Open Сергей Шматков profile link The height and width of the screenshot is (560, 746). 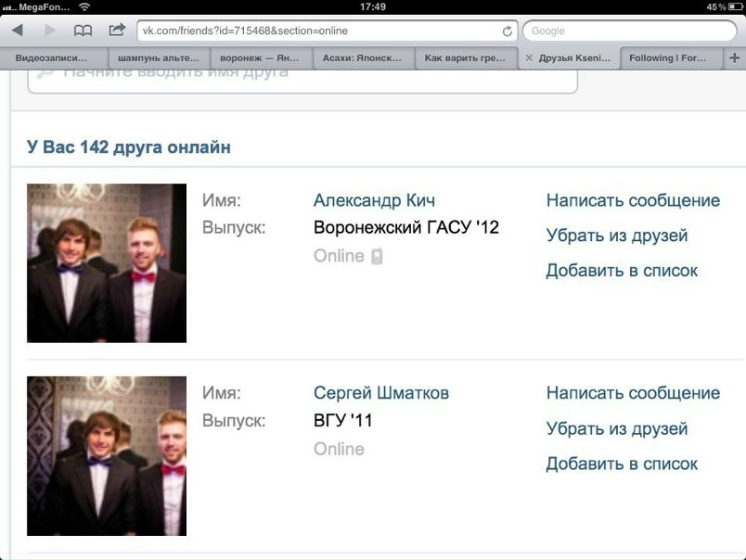[381, 393]
